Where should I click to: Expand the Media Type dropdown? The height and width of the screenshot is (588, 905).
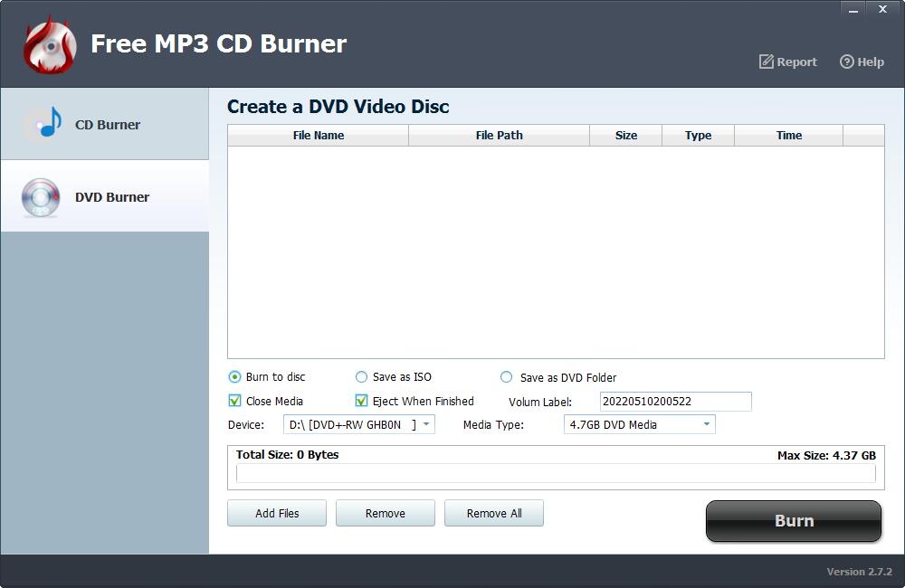(x=706, y=424)
